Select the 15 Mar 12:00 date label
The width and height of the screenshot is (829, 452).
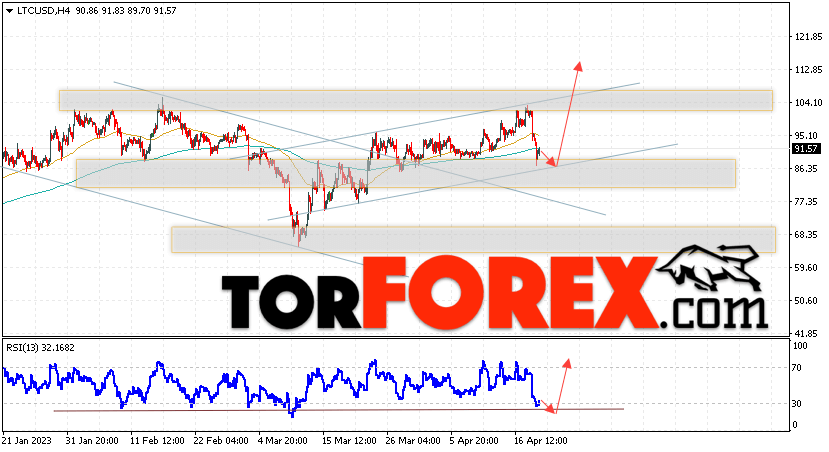point(349,440)
